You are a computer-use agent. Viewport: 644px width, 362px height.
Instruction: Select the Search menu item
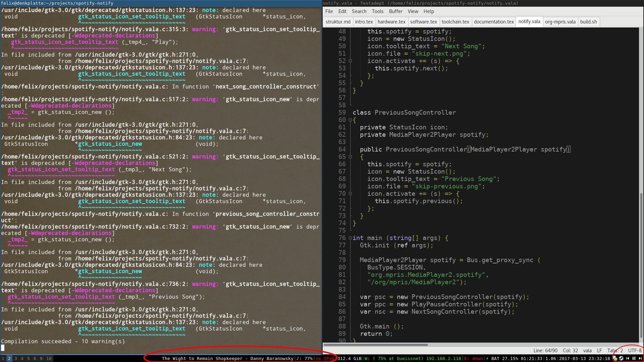pyautogui.click(x=359, y=11)
